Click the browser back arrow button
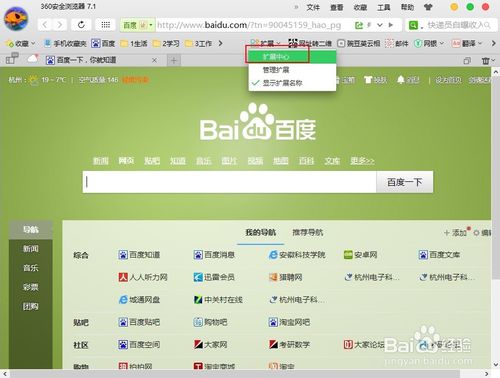Image resolution: width=500 pixels, height=378 pixels. [45, 25]
